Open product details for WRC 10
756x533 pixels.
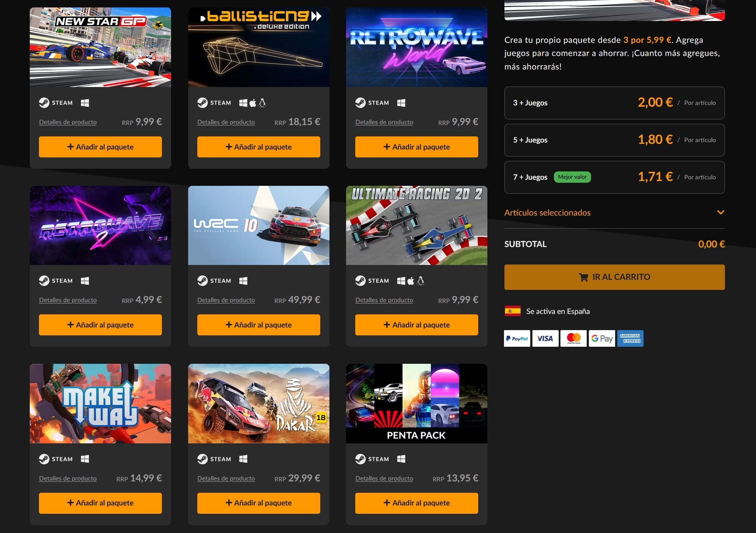(x=226, y=300)
